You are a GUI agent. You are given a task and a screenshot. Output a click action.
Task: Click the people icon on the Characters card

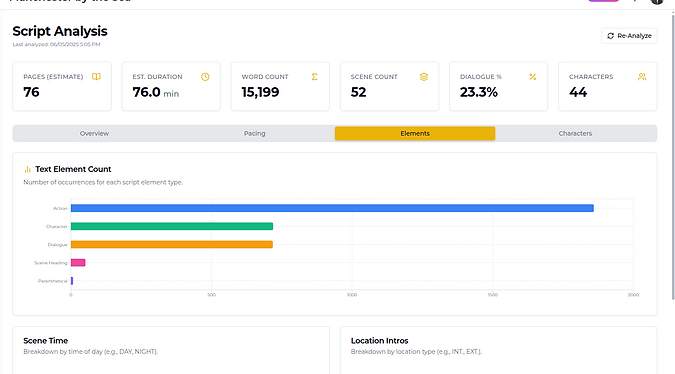coord(642,77)
